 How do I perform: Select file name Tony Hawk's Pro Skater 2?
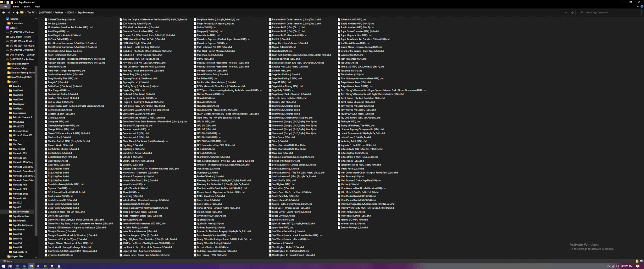click(x=358, y=110)
